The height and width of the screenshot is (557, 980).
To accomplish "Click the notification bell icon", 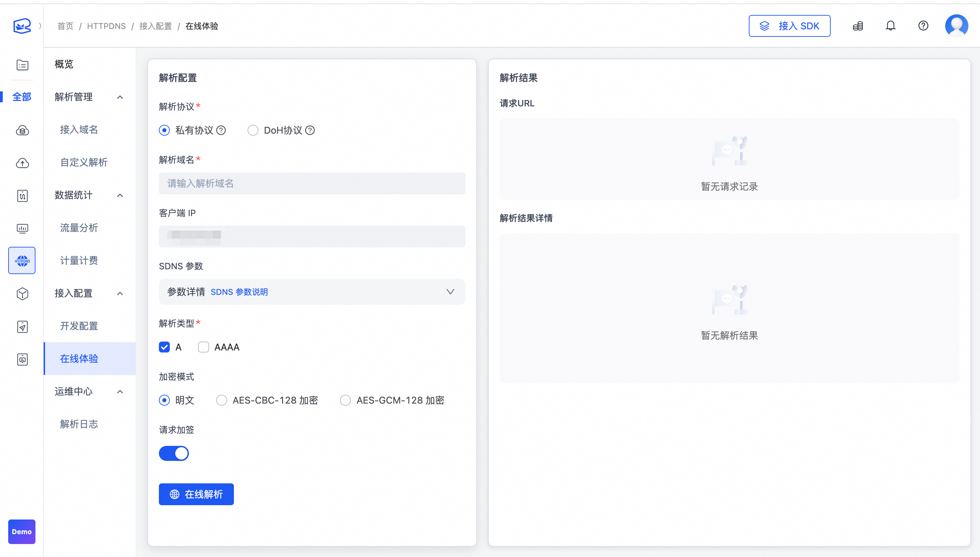I will [x=890, y=26].
